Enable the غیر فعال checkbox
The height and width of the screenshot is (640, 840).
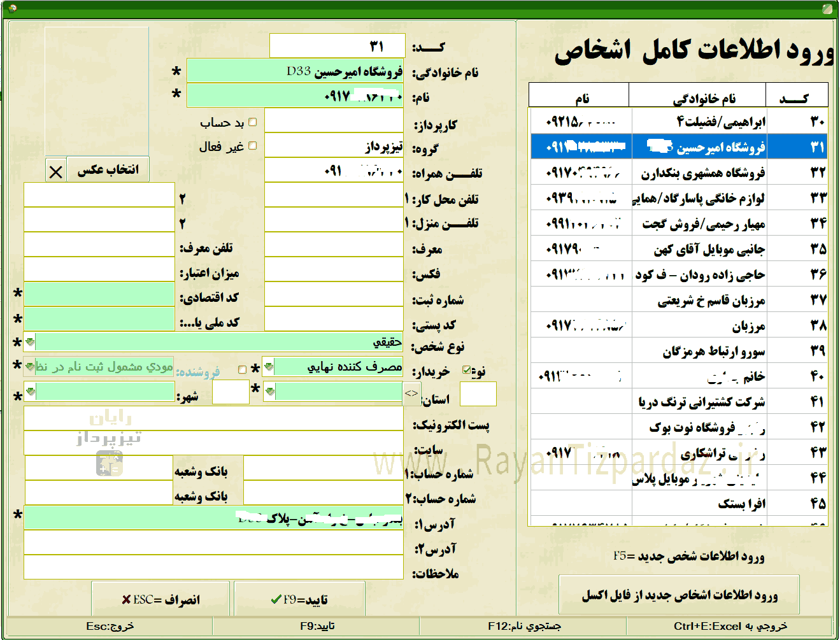[253, 146]
